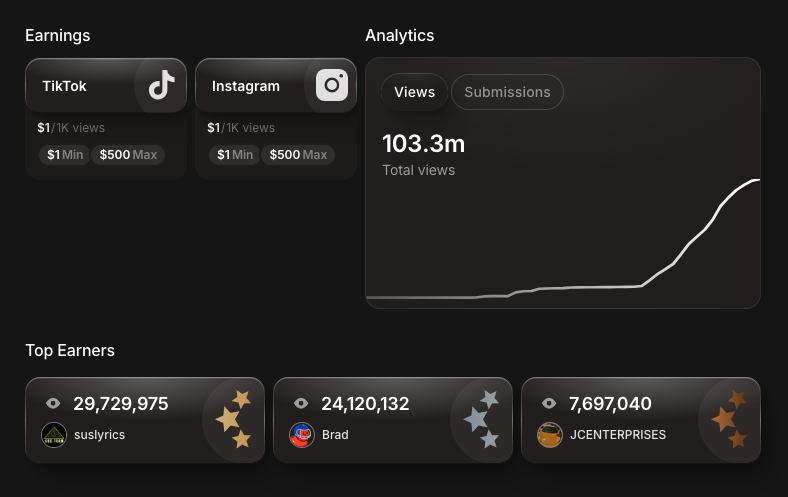Click the 7,697,040 view count

(x=610, y=404)
